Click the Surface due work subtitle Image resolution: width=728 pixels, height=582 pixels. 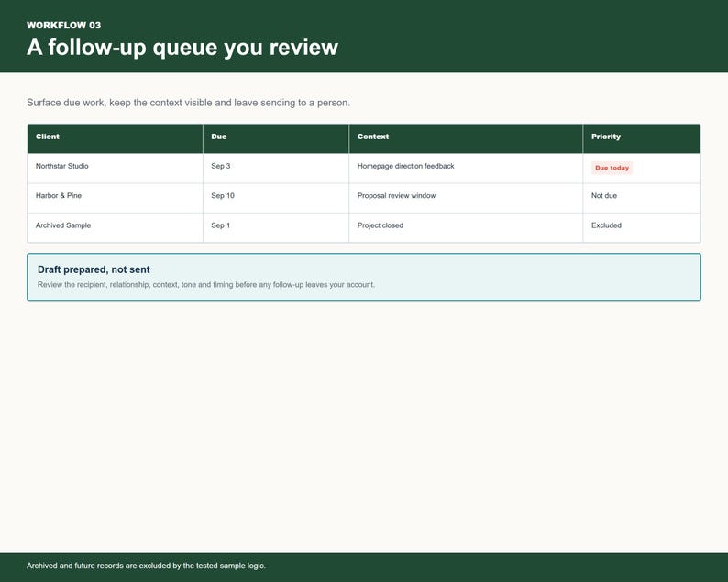click(188, 103)
